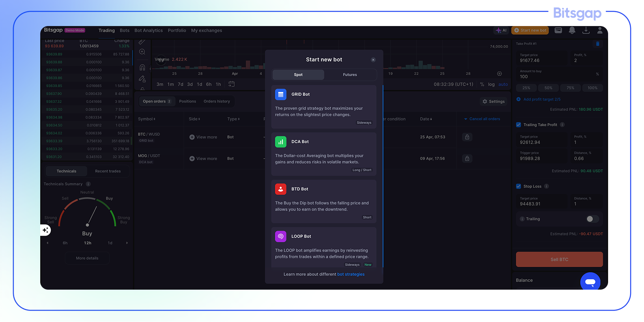Image resolution: width=644 pixels, height=322 pixels.
Task: Open the user profile icon
Action: [x=600, y=30]
